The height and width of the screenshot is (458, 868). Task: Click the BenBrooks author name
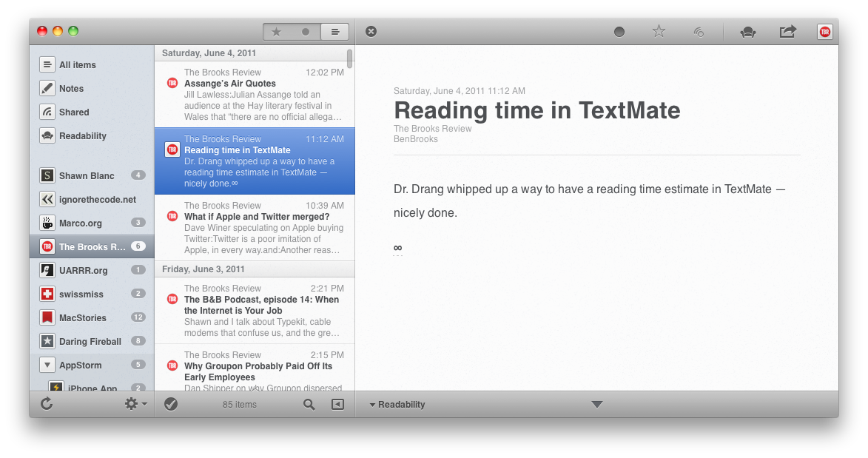[x=416, y=139]
